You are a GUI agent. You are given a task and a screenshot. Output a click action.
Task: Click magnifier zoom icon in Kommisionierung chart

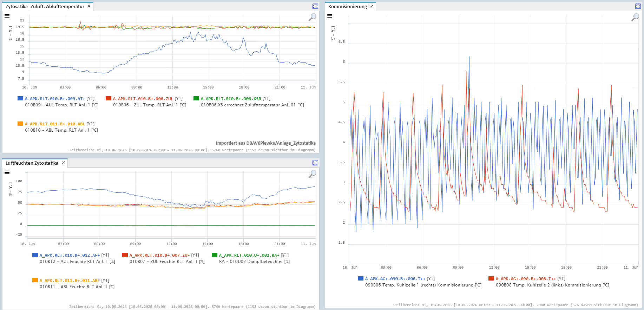pyautogui.click(x=635, y=17)
